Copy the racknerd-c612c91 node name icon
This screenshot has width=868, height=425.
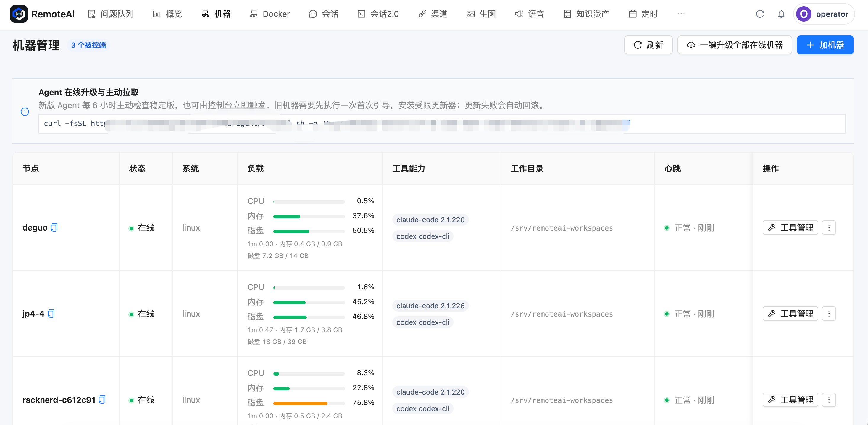click(x=102, y=400)
